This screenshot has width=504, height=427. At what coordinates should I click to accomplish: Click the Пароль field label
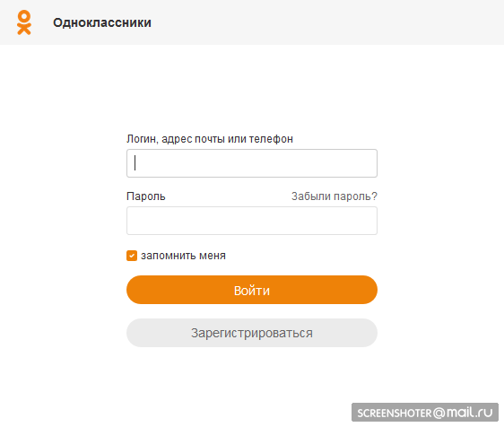[146, 196]
